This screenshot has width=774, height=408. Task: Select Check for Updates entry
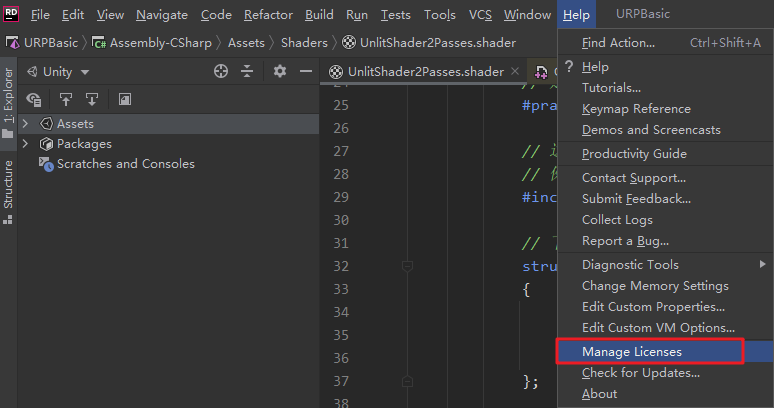tap(666, 373)
